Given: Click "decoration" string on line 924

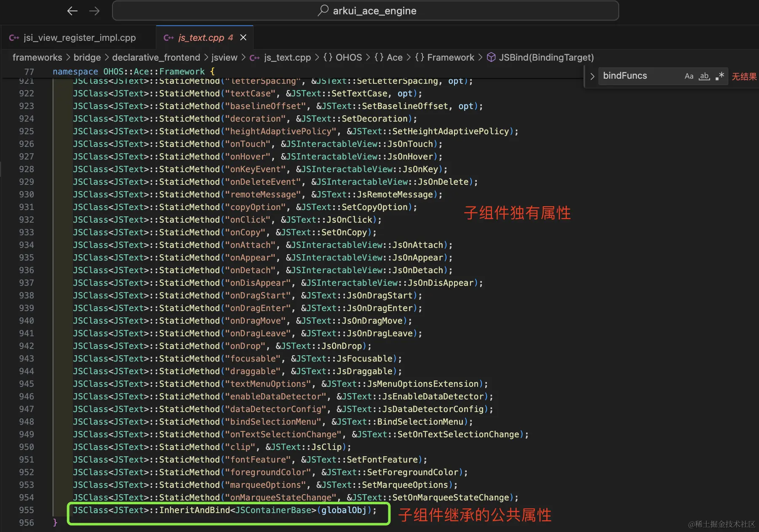Looking at the screenshot, I should pos(255,119).
